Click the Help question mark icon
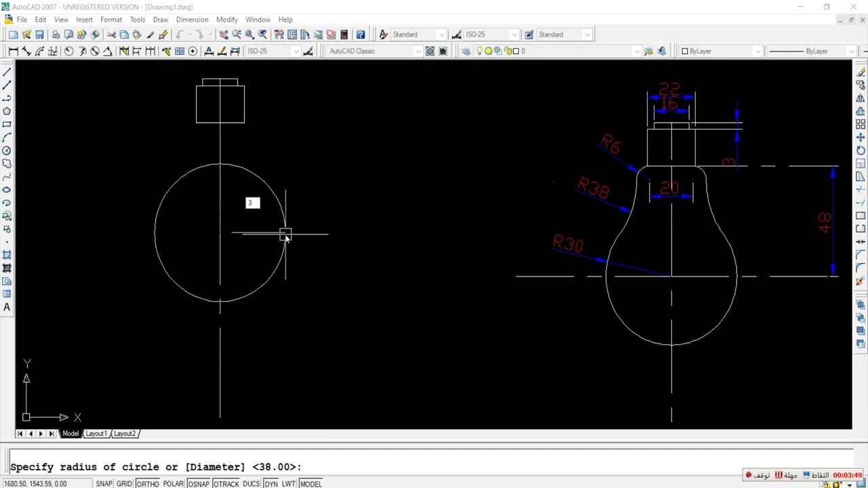Screen dimensions: 868x488 [361, 35]
